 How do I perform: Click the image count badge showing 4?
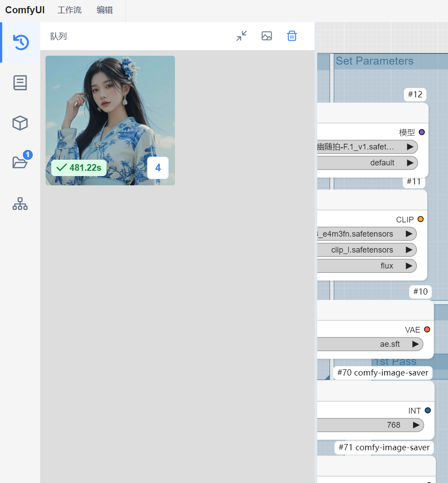click(158, 168)
